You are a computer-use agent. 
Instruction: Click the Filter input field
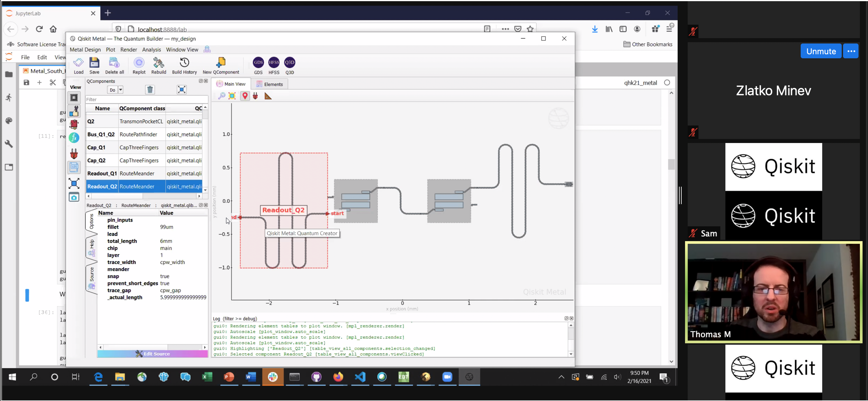[x=147, y=99]
